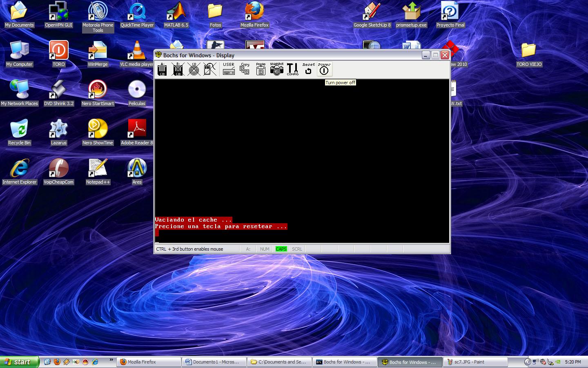Click the NUM indicator in Bochs status bar

coord(265,249)
